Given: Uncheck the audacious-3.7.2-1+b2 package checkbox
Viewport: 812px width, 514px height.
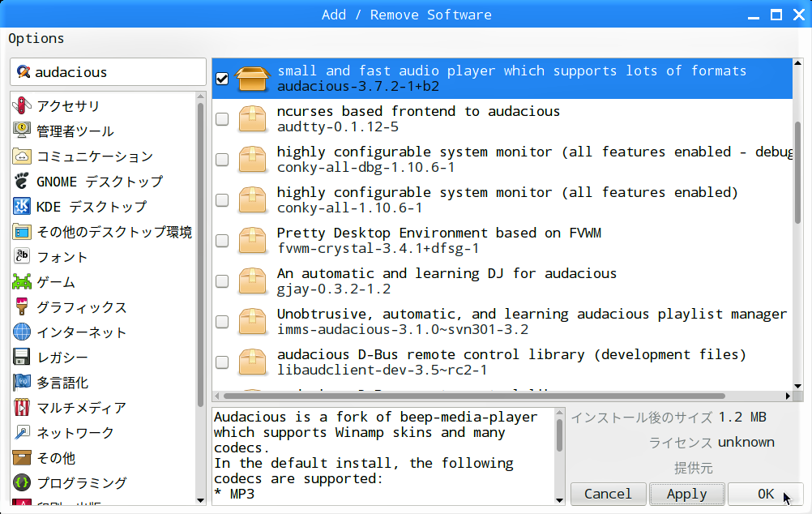Looking at the screenshot, I should [222, 79].
